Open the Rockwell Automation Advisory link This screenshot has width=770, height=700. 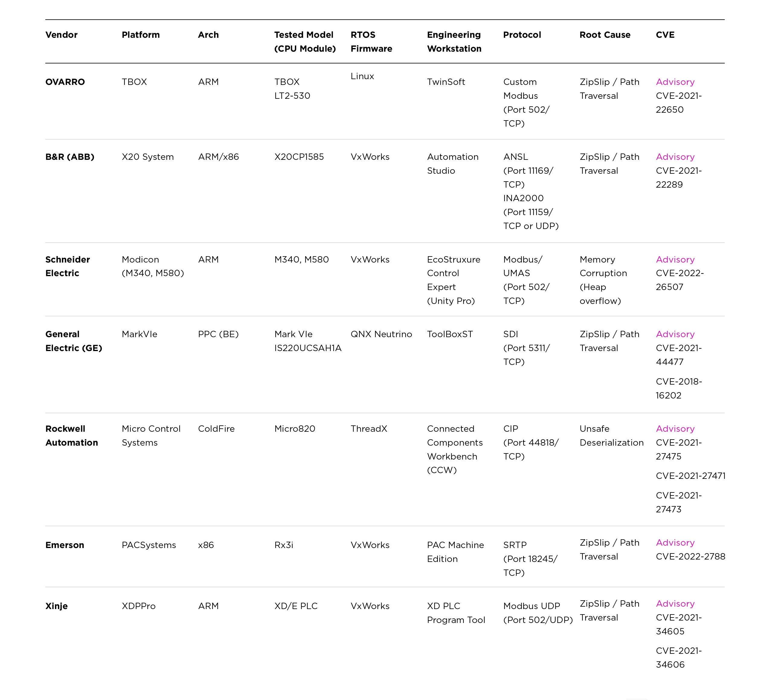675,429
